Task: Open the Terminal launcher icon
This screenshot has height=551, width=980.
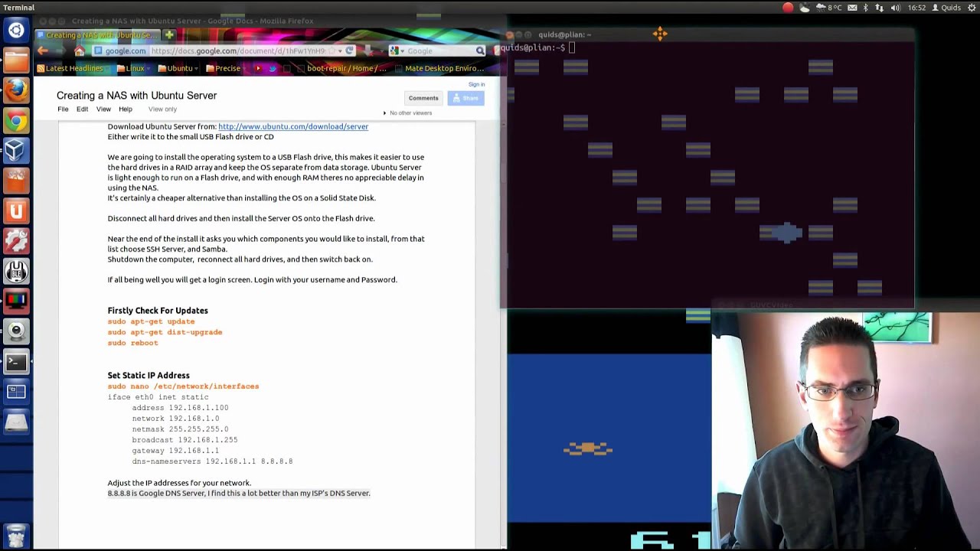Action: point(16,362)
